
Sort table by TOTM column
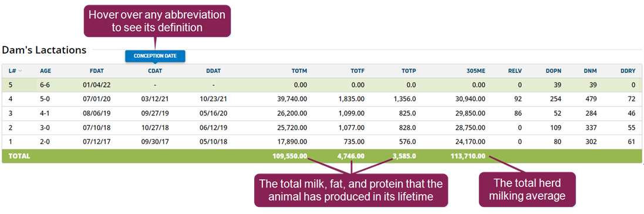[x=300, y=71]
